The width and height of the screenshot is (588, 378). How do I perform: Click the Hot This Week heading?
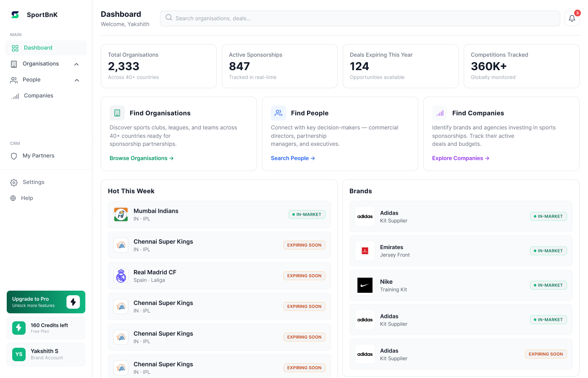pos(131,191)
